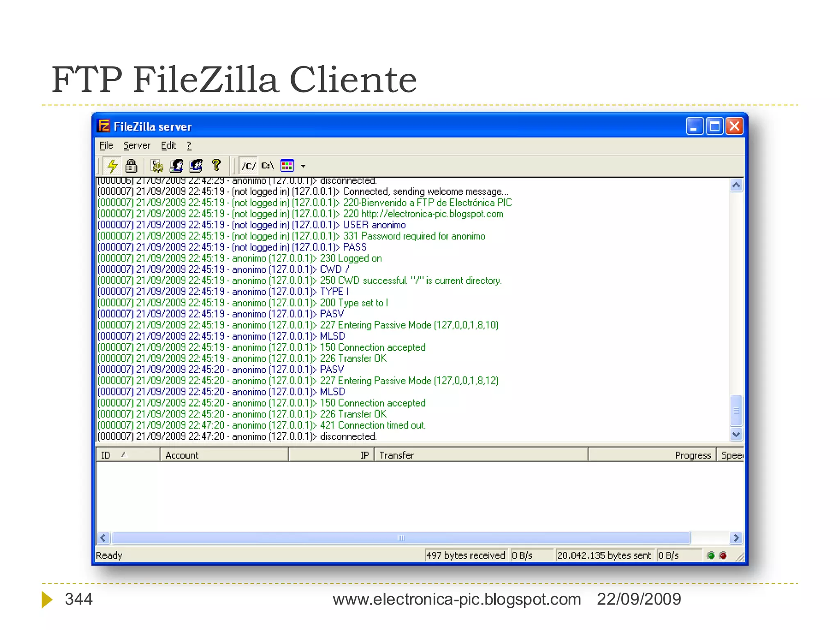This screenshot has width=840, height=630.
Task: Click the yellow question mark help icon
Action: tap(216, 165)
